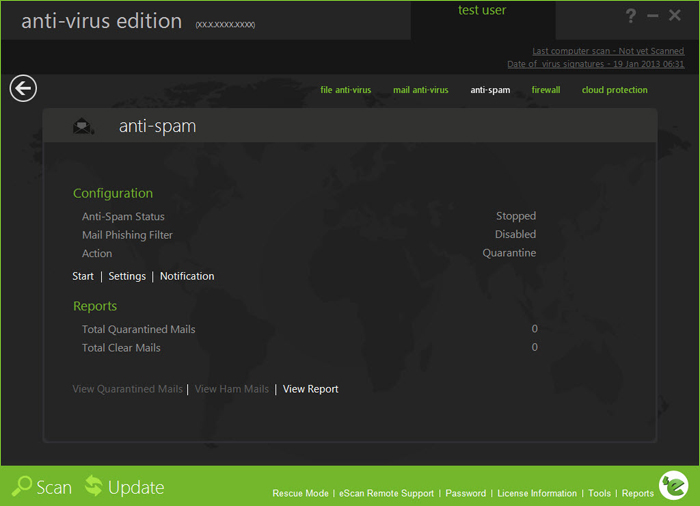This screenshot has height=506, width=700.
Task: Open the cloud protection tab
Action: coord(614,90)
